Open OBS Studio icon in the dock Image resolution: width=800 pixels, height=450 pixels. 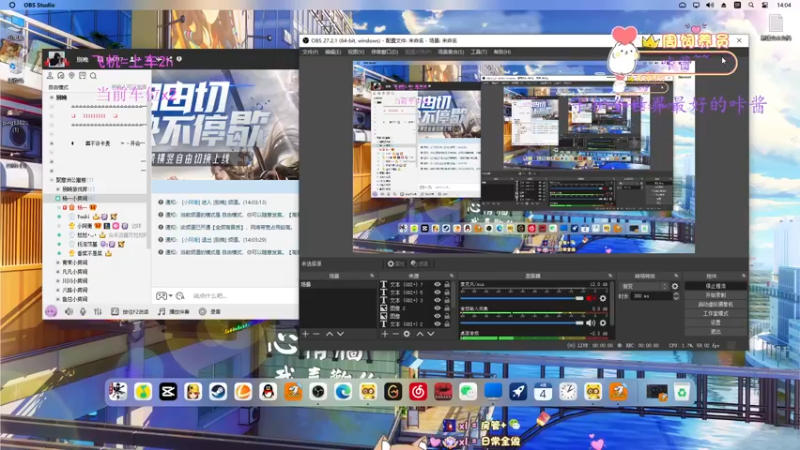tap(318, 391)
